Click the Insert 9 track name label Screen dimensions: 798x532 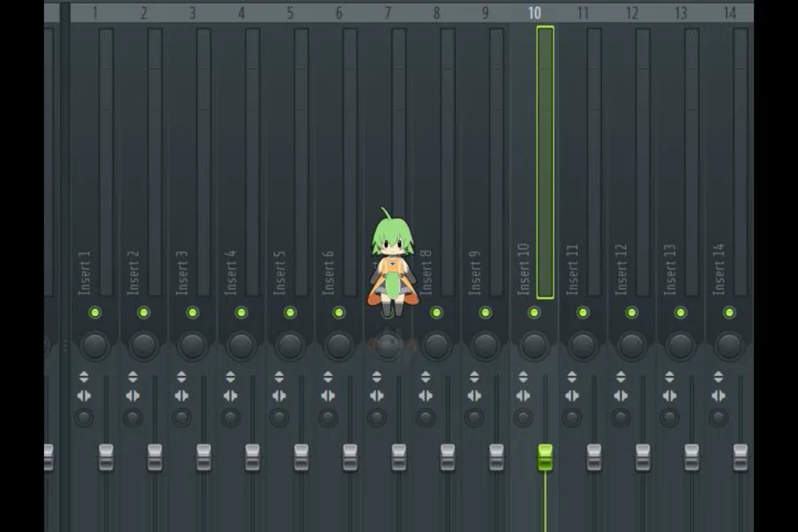pos(475,273)
